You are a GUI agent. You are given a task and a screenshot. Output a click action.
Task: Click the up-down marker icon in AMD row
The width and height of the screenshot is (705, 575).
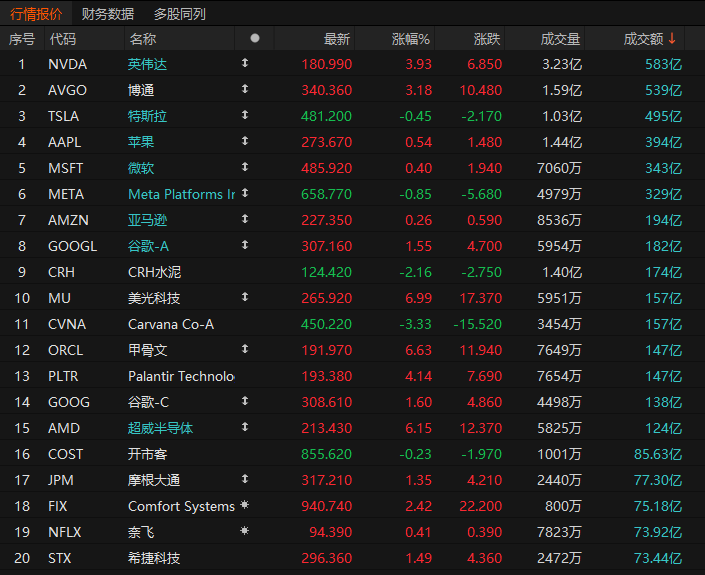pos(245,427)
